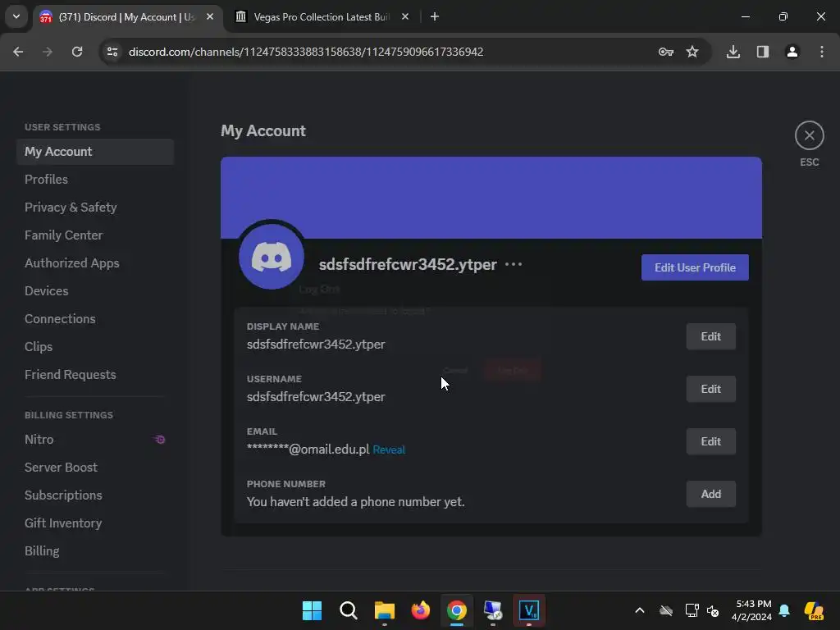Screen dimensions: 840x630
Task: Edit the display name
Action: (711, 336)
